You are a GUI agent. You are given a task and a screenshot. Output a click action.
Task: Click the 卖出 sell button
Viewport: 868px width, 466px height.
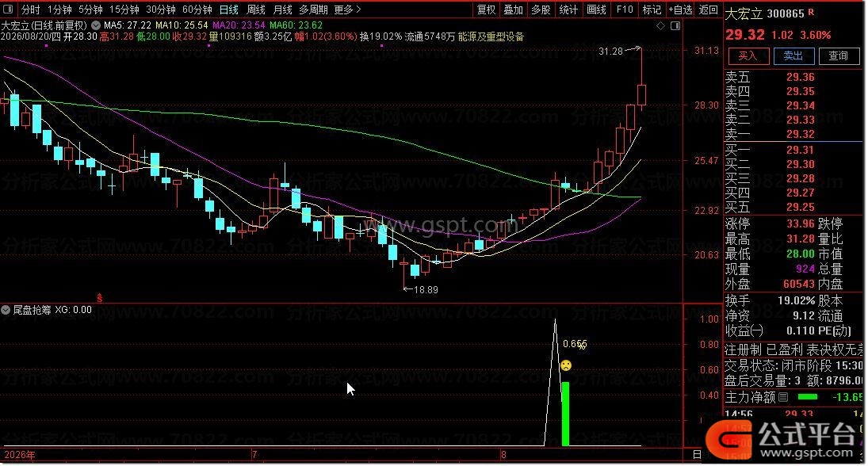point(793,56)
